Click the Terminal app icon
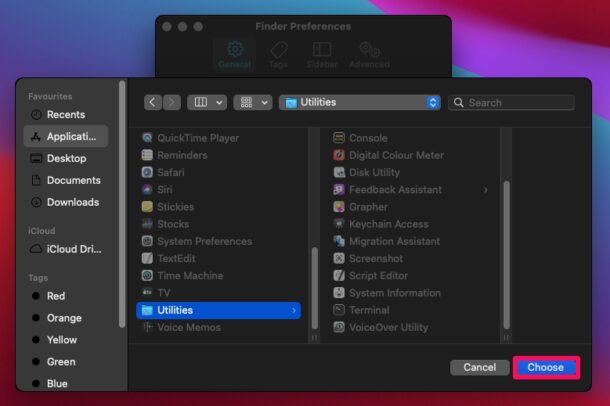This screenshot has height=406, width=610. [x=340, y=311]
